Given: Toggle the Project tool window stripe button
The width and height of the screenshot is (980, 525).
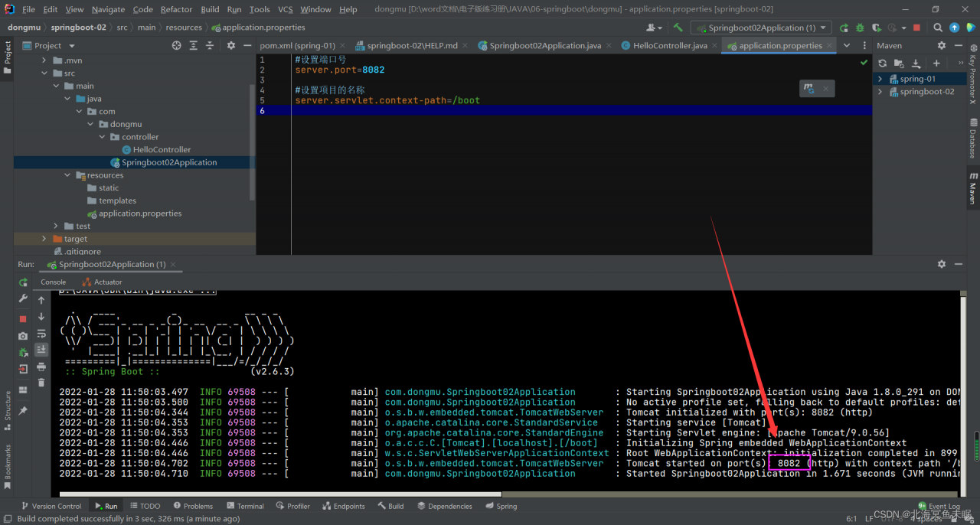Looking at the screenshot, I should pyautogui.click(x=7, y=57).
